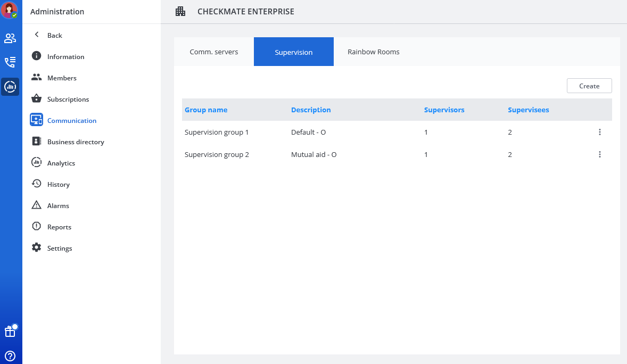Open the call log icon in left rail
This screenshot has height=364, width=627.
(x=10, y=62)
